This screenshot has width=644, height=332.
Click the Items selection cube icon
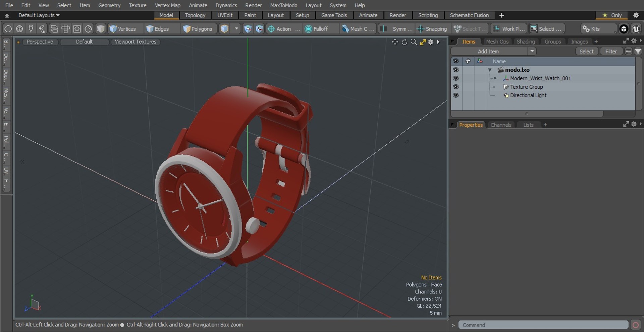point(224,29)
